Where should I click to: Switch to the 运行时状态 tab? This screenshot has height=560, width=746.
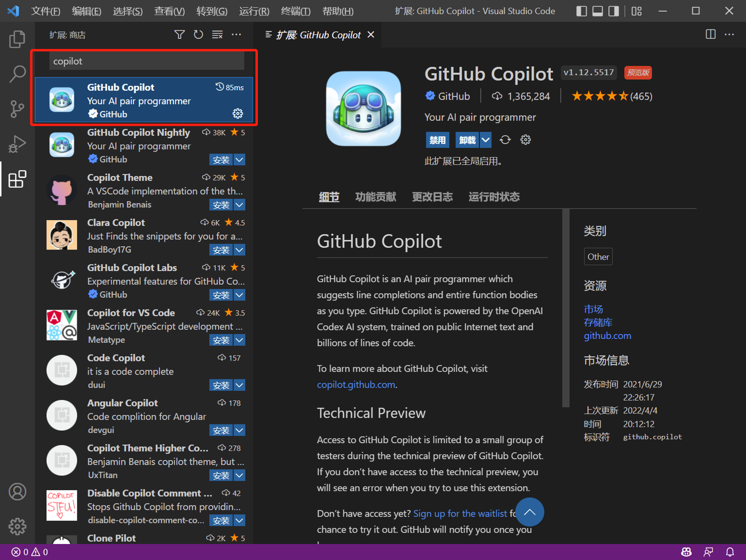(x=494, y=197)
